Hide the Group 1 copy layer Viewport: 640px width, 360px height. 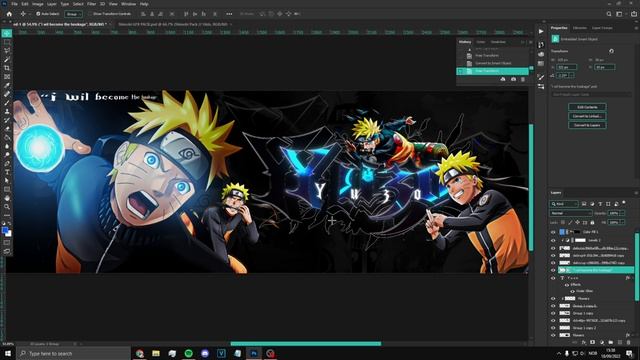point(553,313)
